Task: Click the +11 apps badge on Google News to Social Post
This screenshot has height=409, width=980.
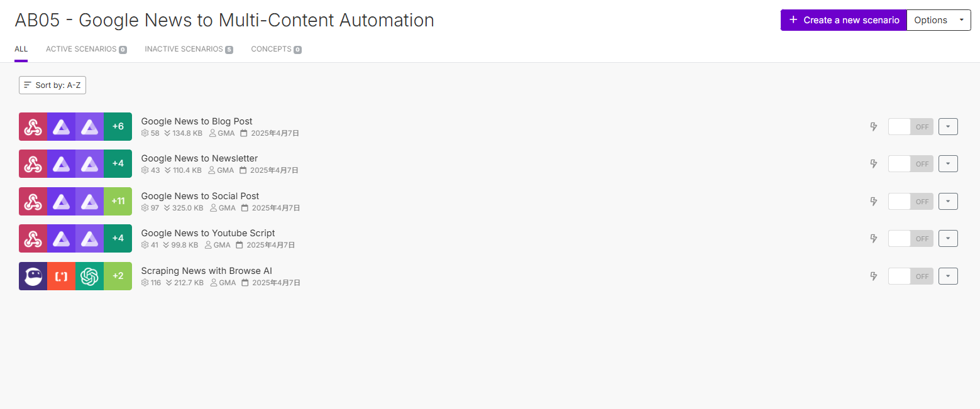Action: 118,201
